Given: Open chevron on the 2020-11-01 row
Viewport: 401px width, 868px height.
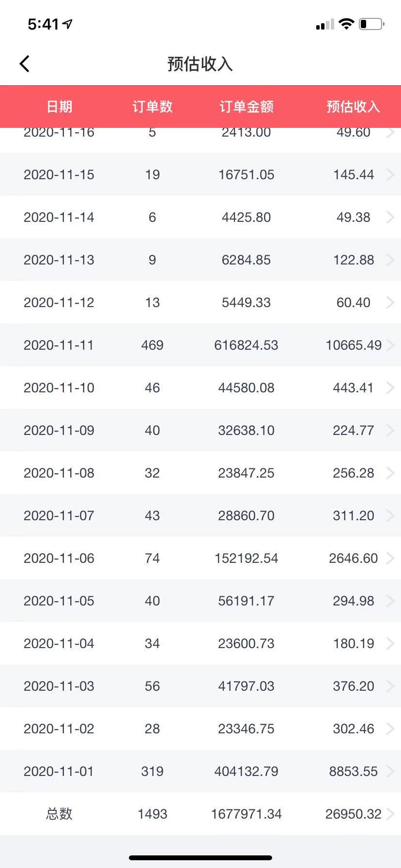Looking at the screenshot, I should click(390, 771).
